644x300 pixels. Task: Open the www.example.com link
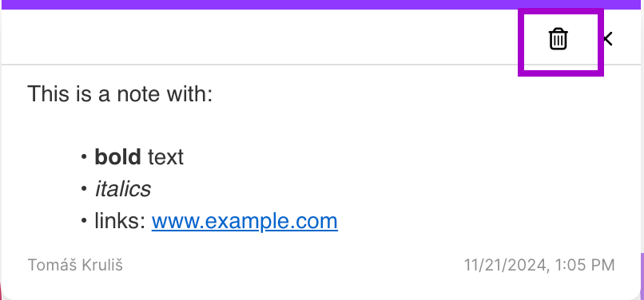point(244,221)
